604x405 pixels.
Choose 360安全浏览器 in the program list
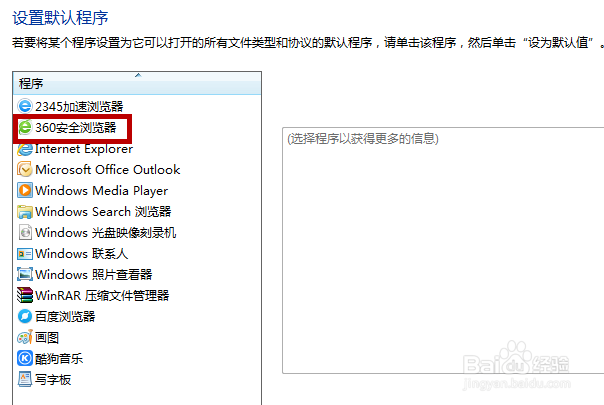coord(76,128)
